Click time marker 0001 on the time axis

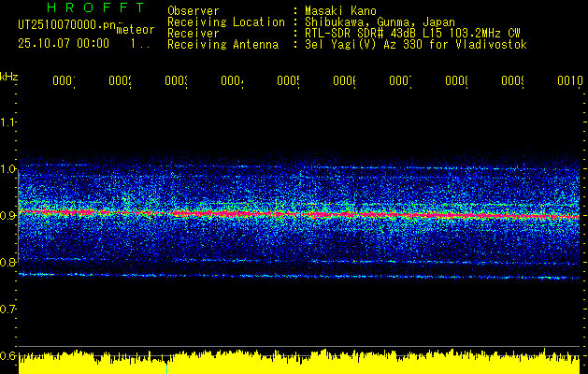(64, 80)
